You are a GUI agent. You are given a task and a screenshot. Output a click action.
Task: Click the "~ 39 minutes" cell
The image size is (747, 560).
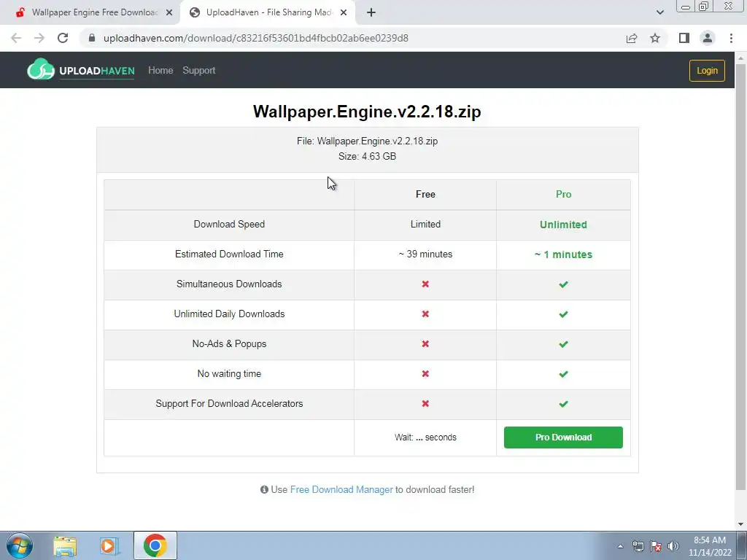point(425,254)
